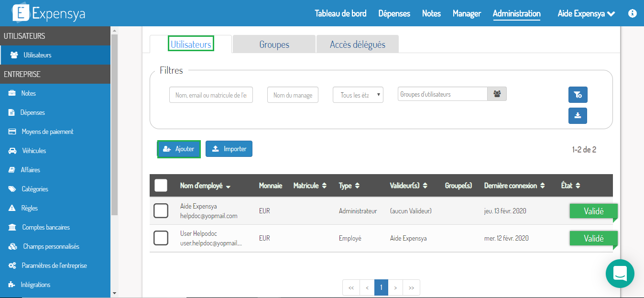Click the Ajouter button
Viewport: 644px width, 298px height.
click(179, 149)
